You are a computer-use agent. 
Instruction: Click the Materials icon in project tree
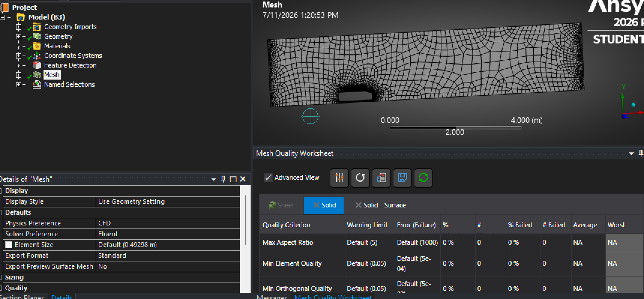(37, 46)
